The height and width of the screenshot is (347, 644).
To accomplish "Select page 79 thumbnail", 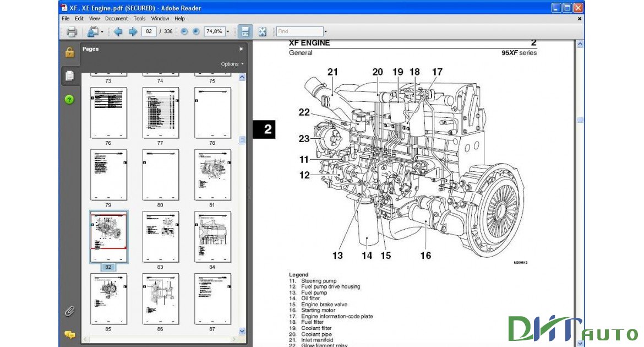I will point(108,175).
